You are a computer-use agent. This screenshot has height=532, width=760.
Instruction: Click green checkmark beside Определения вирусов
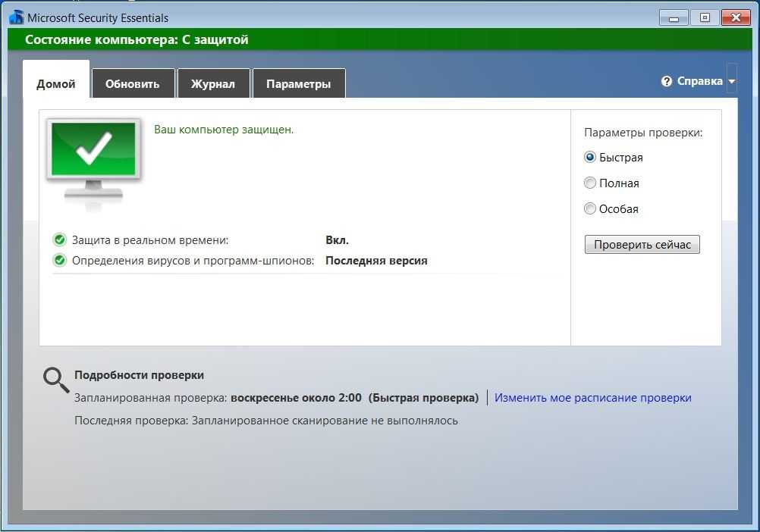pyautogui.click(x=60, y=261)
